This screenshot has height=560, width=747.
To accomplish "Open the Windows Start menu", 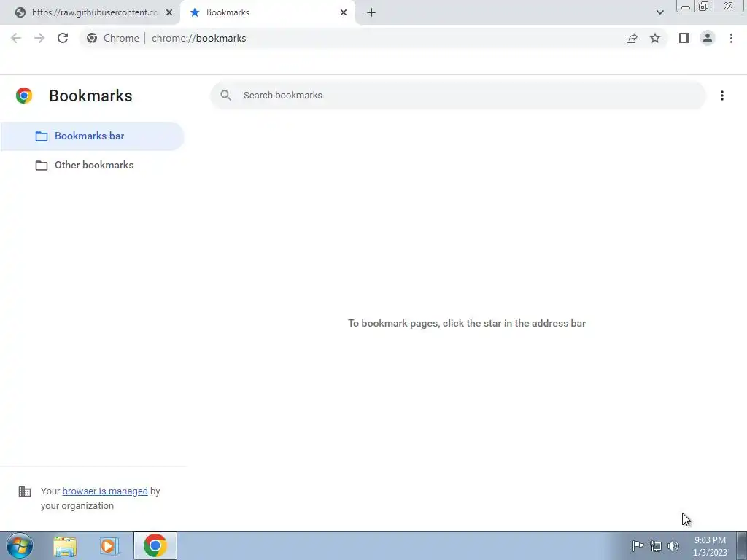I will click(20, 545).
